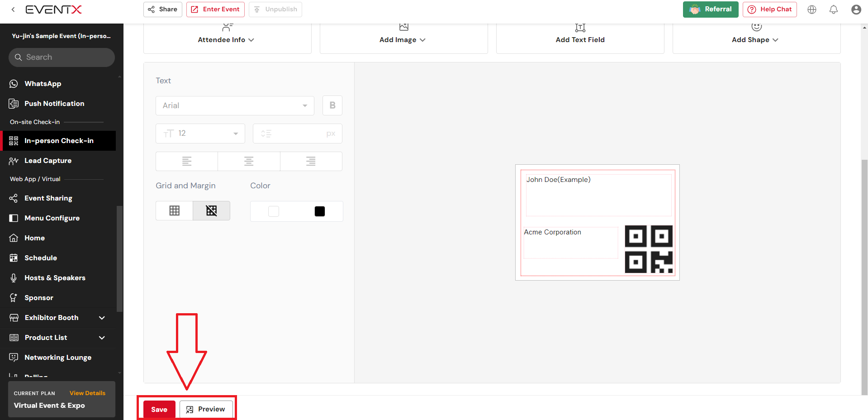Click the In-person Check-in QR icon

click(14, 141)
